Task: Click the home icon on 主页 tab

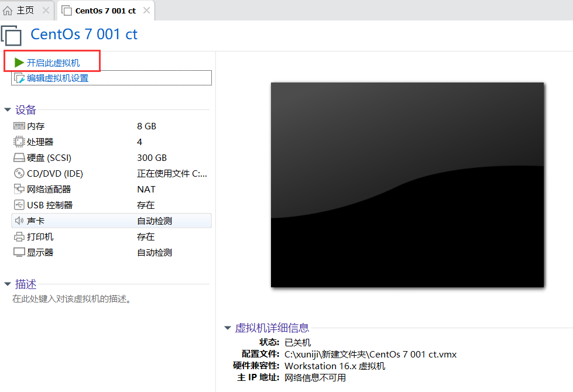Action: point(8,11)
